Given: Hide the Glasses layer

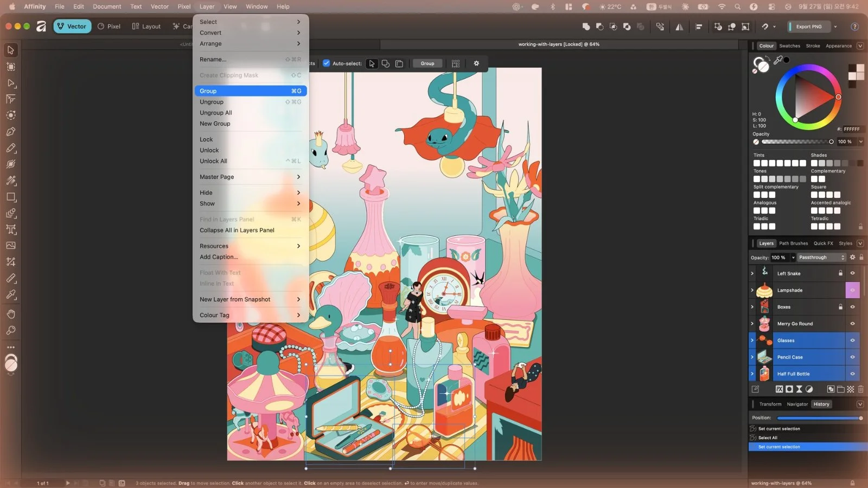Looking at the screenshot, I should pyautogui.click(x=852, y=341).
